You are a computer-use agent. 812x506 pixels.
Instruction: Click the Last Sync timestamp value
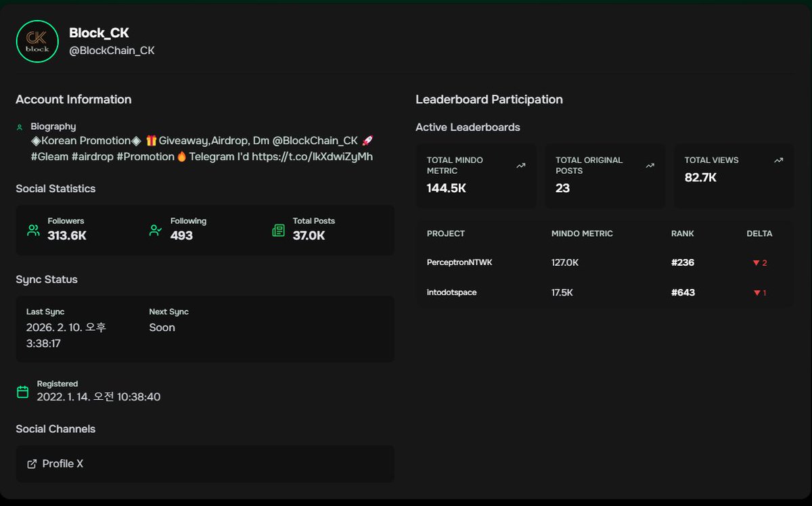(x=66, y=336)
